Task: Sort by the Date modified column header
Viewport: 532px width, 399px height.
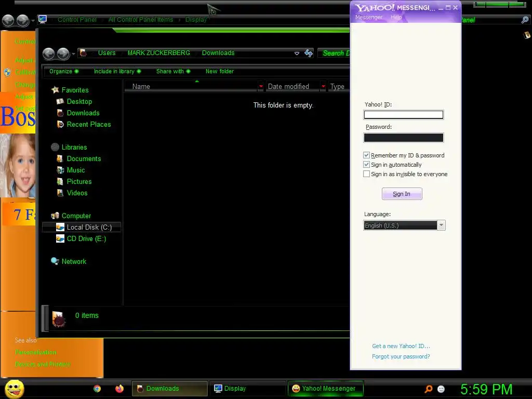Action: [292, 87]
